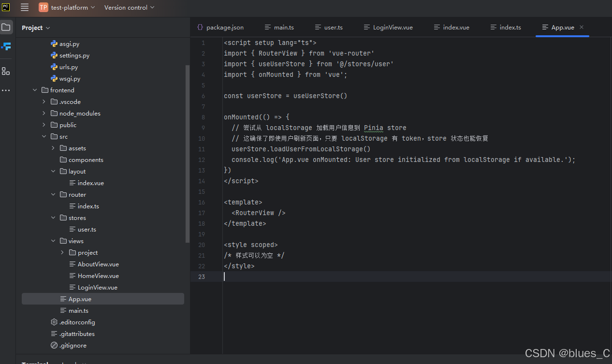Open index.vue in layout folder
The height and width of the screenshot is (364, 612).
coord(91,183)
